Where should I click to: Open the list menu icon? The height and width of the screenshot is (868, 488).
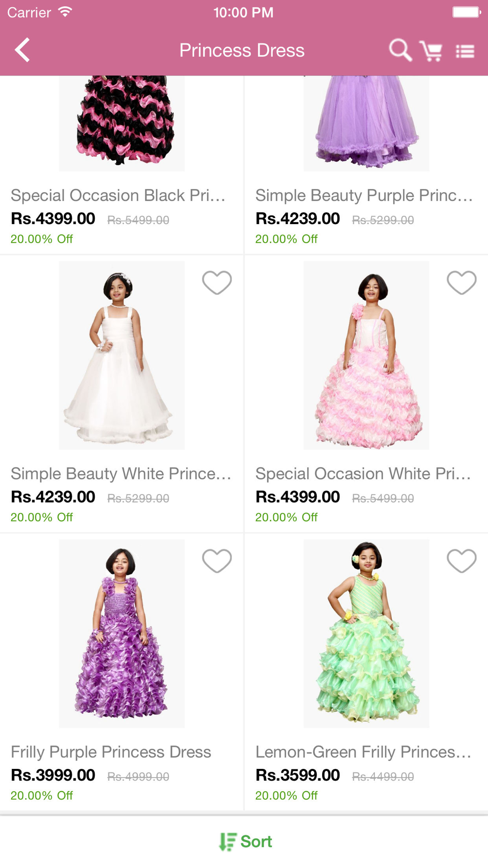tap(465, 51)
